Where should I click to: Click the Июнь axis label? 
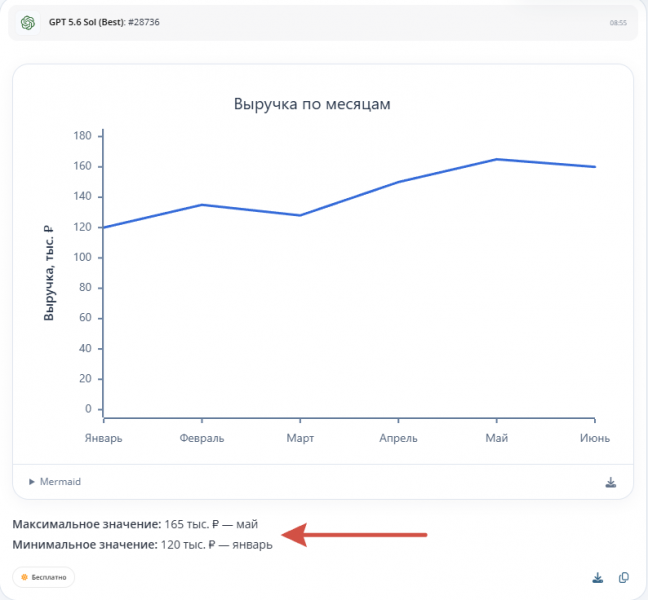pyautogui.click(x=595, y=438)
